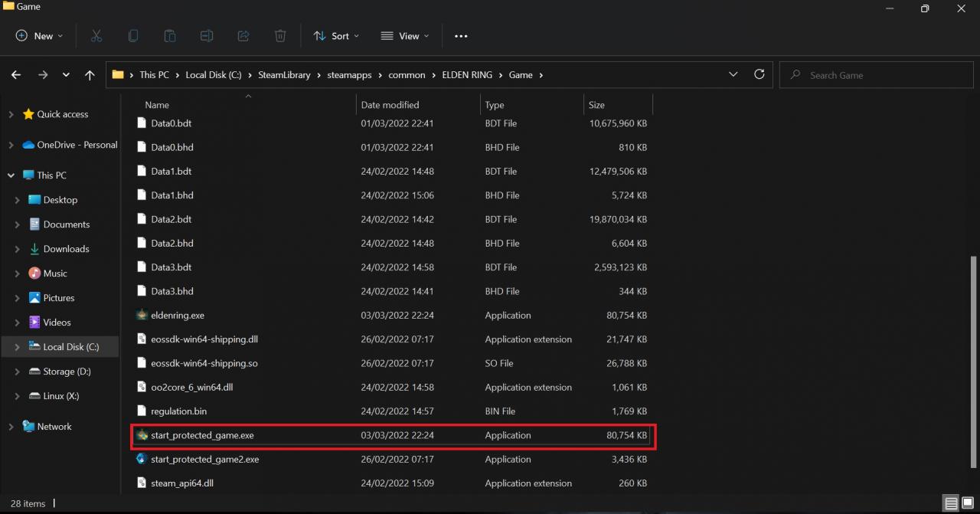This screenshot has height=514, width=980.
Task: Click steamapps in the address breadcrumb
Action: pos(349,75)
